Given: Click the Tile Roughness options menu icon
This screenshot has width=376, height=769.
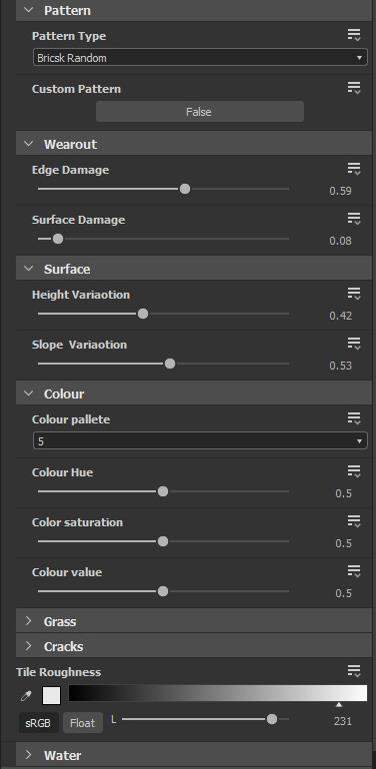Looking at the screenshot, I should pyautogui.click(x=354, y=671).
